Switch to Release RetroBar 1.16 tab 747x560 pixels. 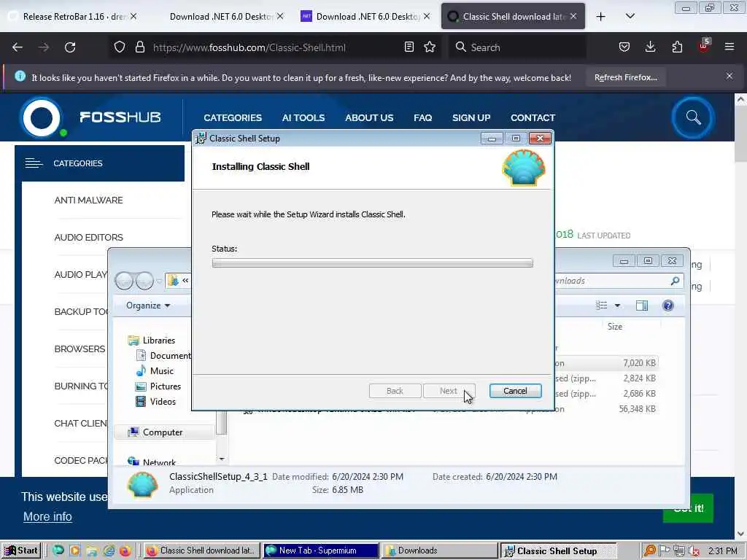click(x=71, y=17)
